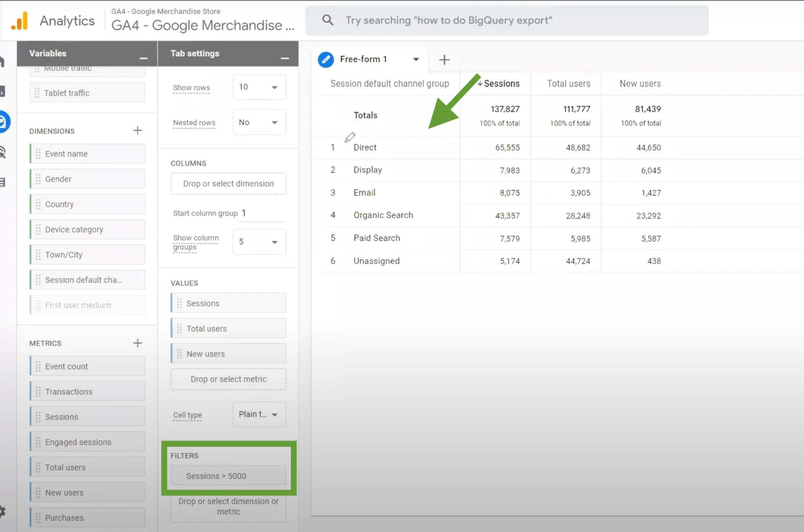Add a new tab with the plus icon
This screenshot has width=804, height=532.
click(444, 60)
